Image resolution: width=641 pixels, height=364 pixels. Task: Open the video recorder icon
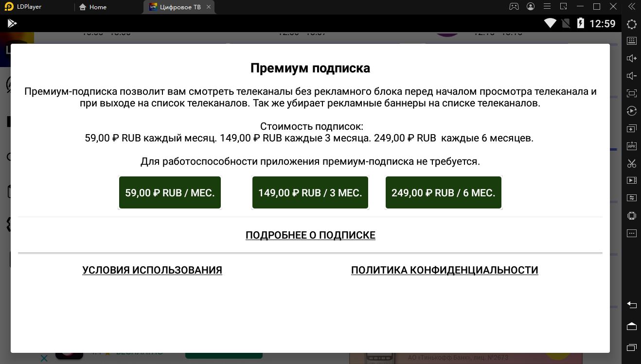[x=631, y=180]
